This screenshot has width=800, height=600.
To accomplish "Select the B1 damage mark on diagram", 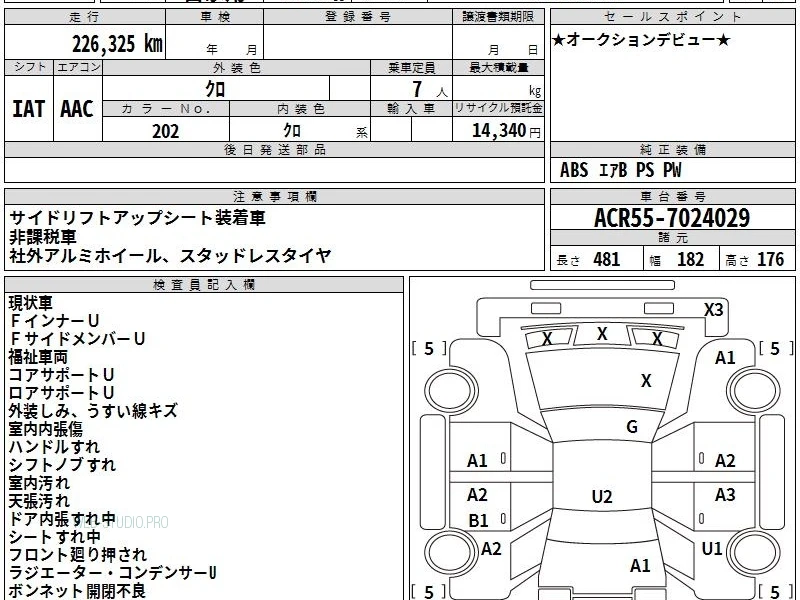I will (x=478, y=521).
